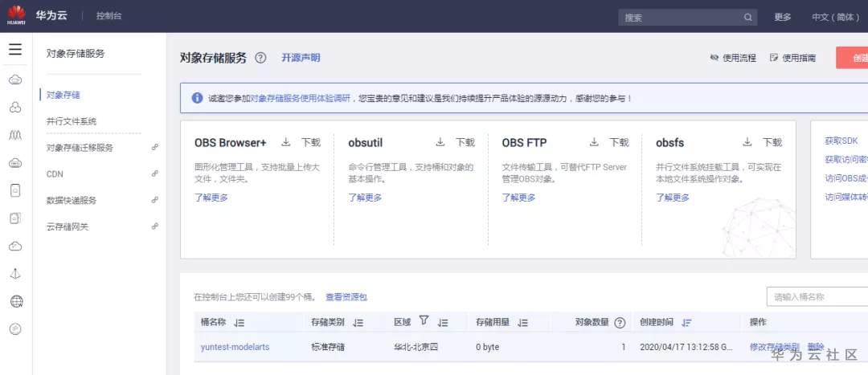Click the obsutil download icon
This screenshot has height=375, width=868.
point(440,142)
